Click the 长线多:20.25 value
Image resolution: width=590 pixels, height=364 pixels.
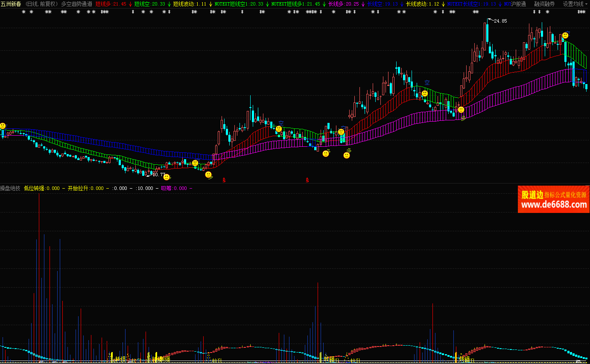pos(344,4)
